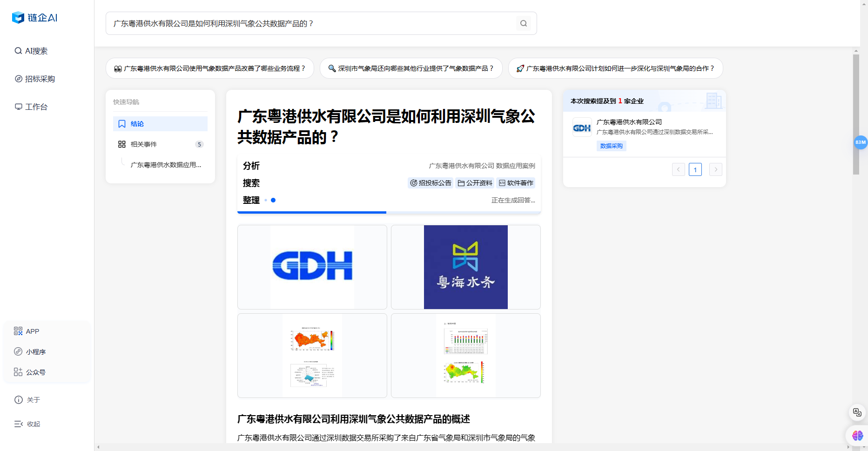
Task: Click the 正在生成回答 status text
Action: [513, 200]
